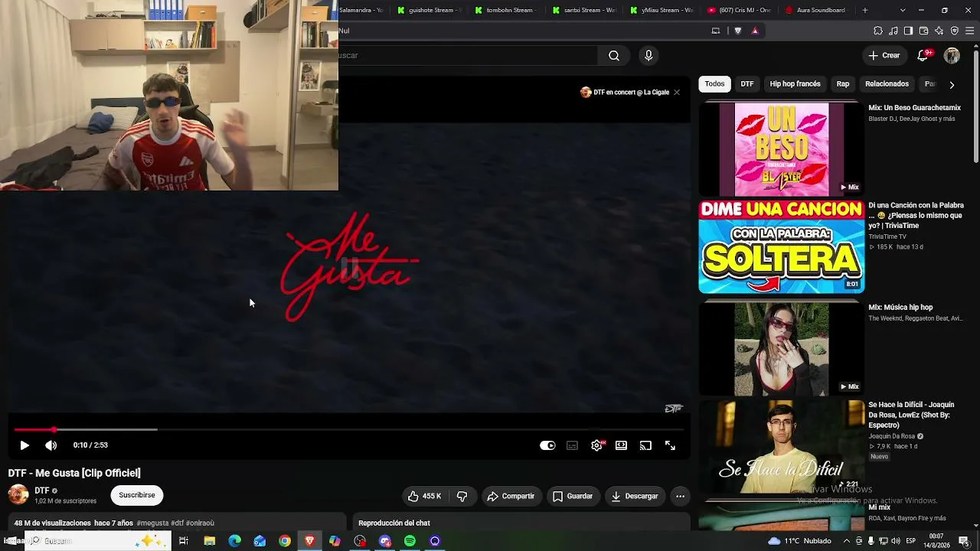Open the DTF en concert @ La Cigale card
Screen dimensions: 980x551
point(625,93)
